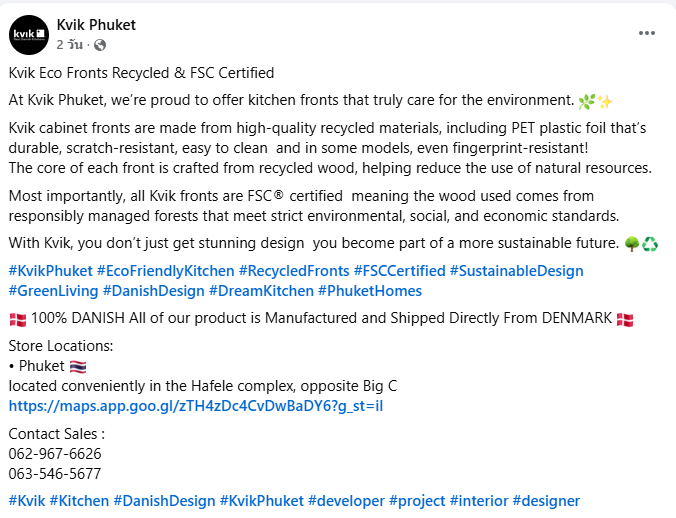This screenshot has width=676, height=518.
Task: Click the #developer hashtag
Action: point(346,501)
